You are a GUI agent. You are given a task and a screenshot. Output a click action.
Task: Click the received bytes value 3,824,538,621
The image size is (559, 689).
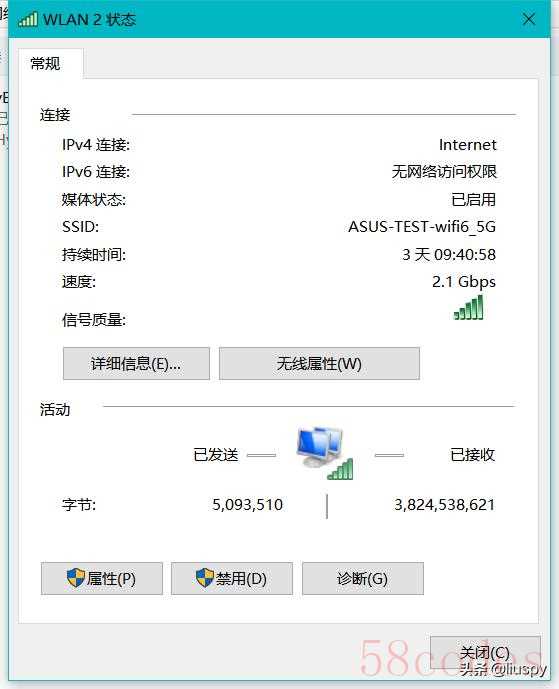(444, 504)
